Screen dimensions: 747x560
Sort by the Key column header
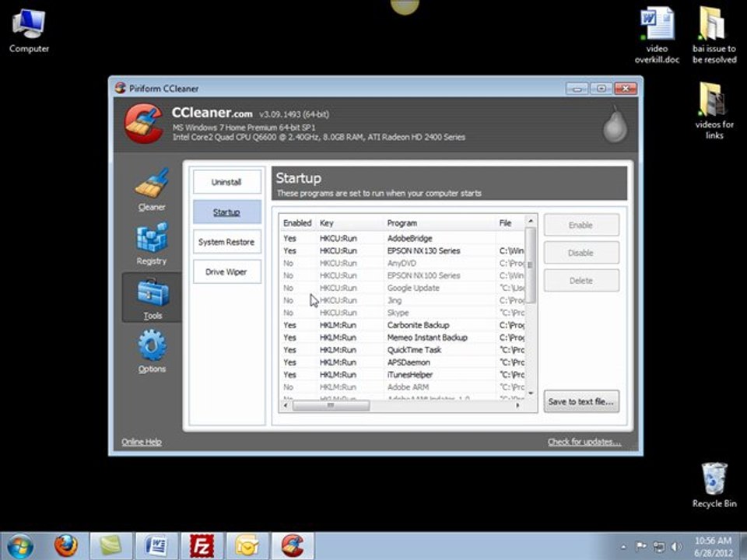click(x=349, y=223)
